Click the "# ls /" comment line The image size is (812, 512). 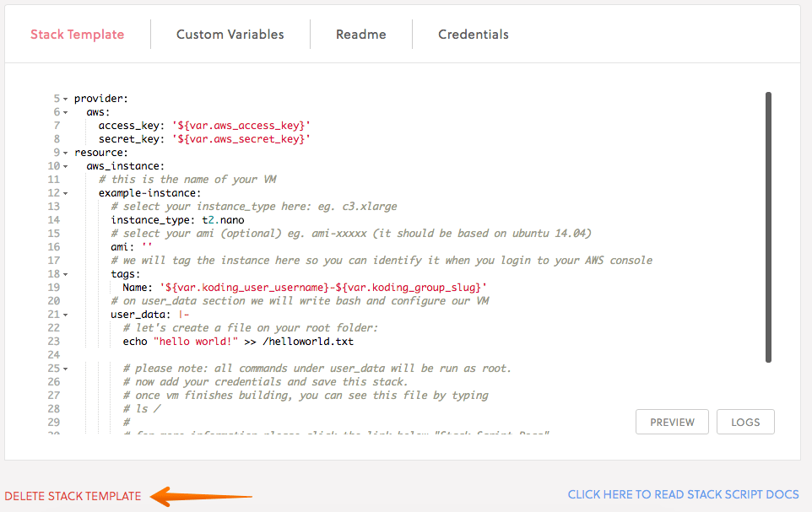point(142,408)
